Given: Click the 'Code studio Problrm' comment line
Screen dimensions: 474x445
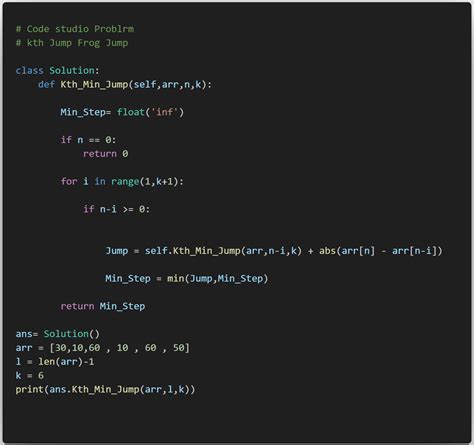Looking at the screenshot, I should coord(75,29).
